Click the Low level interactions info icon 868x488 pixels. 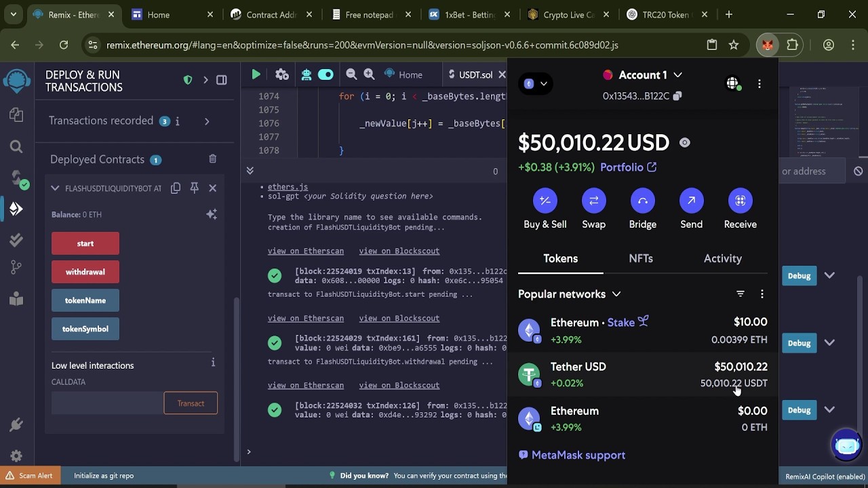213,363
